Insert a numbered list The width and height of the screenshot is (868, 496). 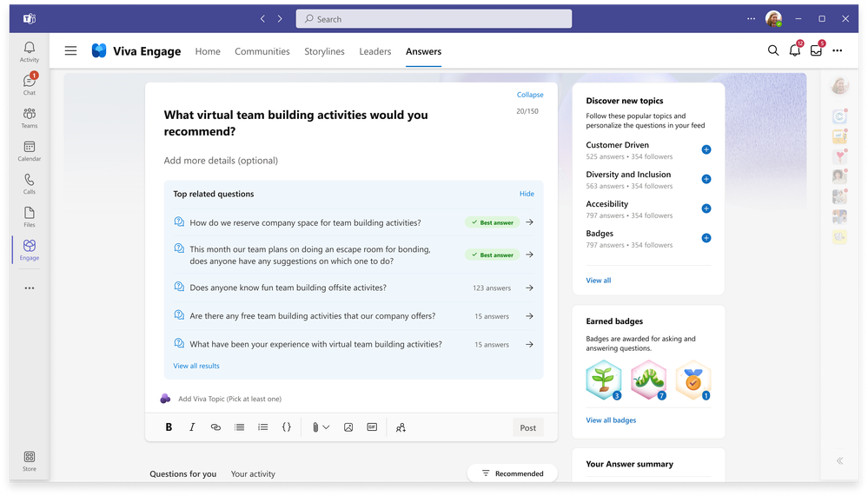(263, 427)
